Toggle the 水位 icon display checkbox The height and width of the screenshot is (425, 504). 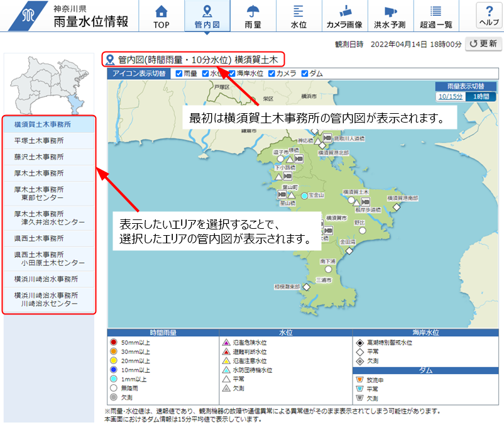[x=205, y=74]
